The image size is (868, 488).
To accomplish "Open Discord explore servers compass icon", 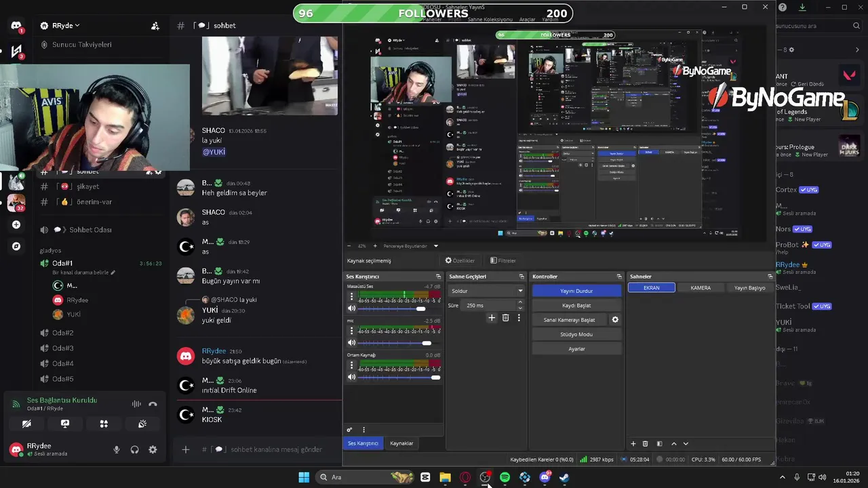I will pos(16,246).
